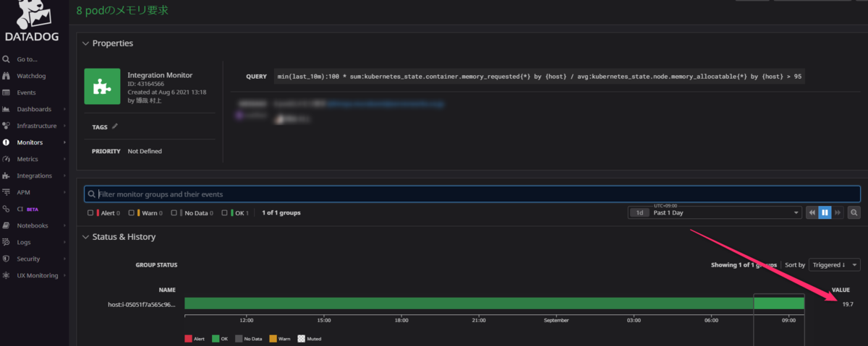
Task: Click the Dashboards chart icon
Action: (6, 109)
